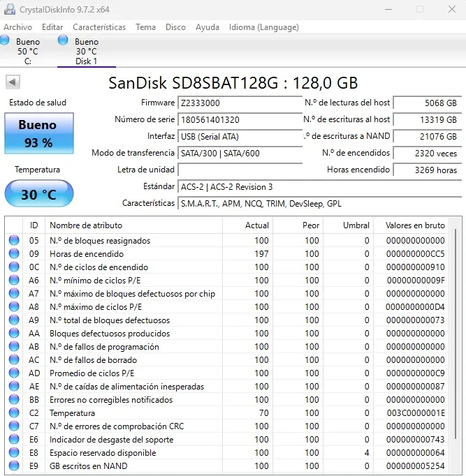
Task: Click the NAND writes value 21076 GB
Action: (428, 136)
